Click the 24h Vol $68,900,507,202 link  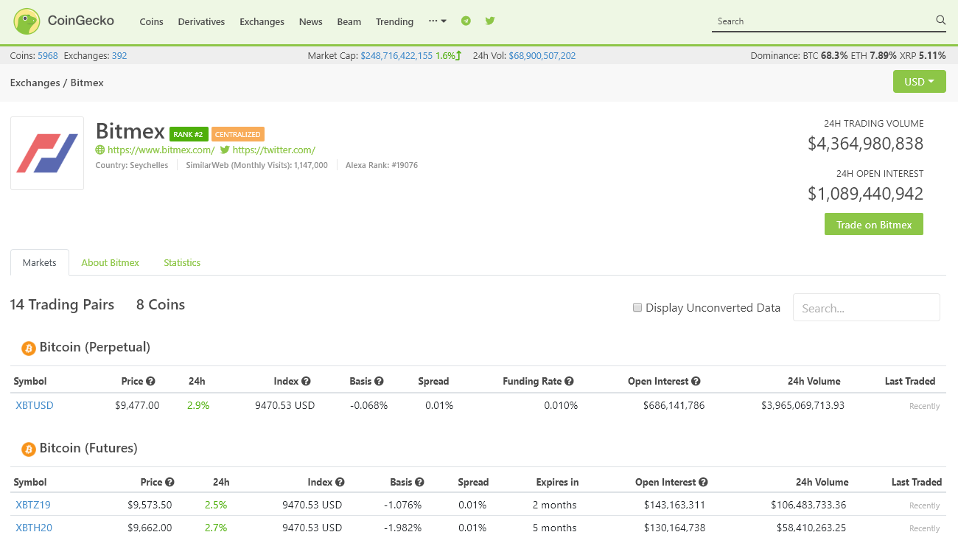tap(542, 55)
